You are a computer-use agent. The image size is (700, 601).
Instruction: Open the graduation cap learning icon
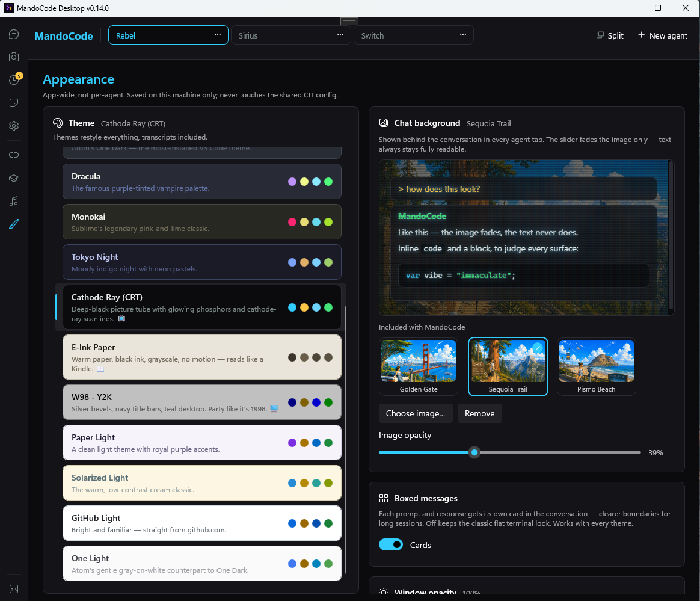tap(14, 178)
